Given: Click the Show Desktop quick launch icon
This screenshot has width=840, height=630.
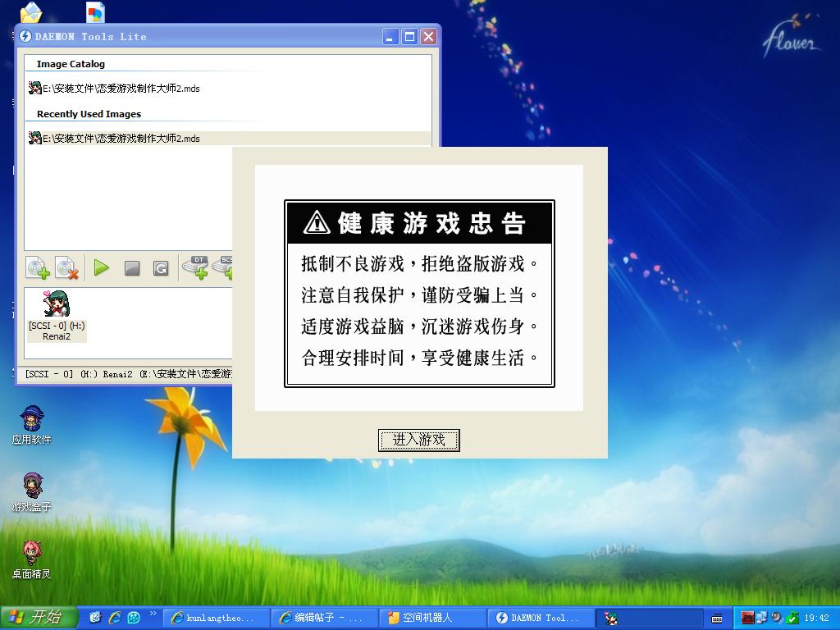Looking at the screenshot, I should [x=95, y=618].
